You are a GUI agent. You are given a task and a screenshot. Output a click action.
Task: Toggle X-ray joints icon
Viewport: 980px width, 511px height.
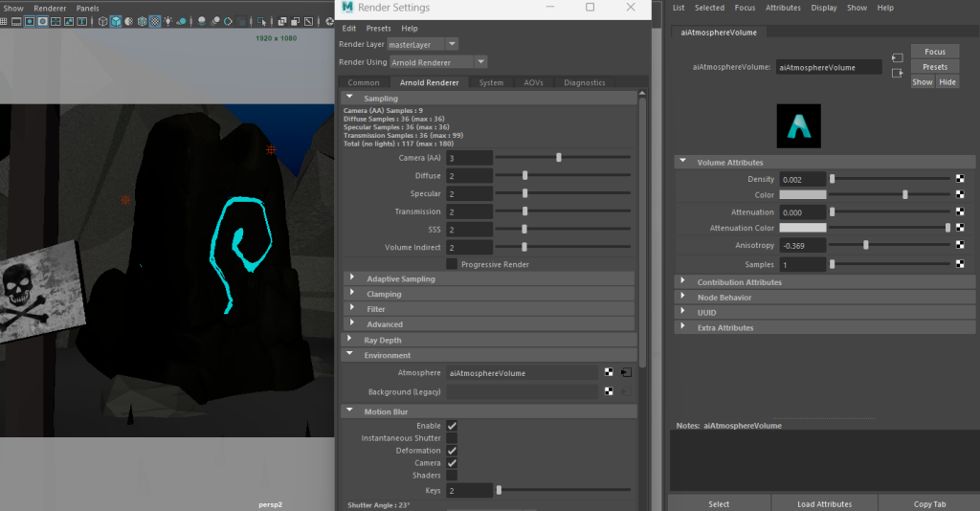point(309,21)
